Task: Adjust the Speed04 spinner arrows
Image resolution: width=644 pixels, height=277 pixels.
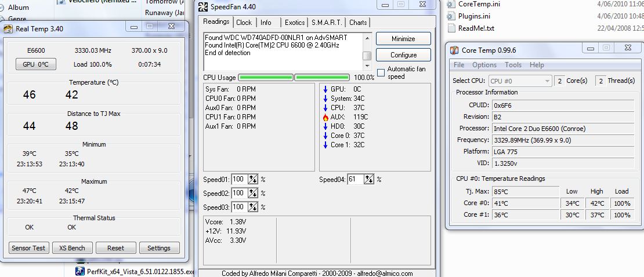Action: pyautogui.click(x=368, y=180)
